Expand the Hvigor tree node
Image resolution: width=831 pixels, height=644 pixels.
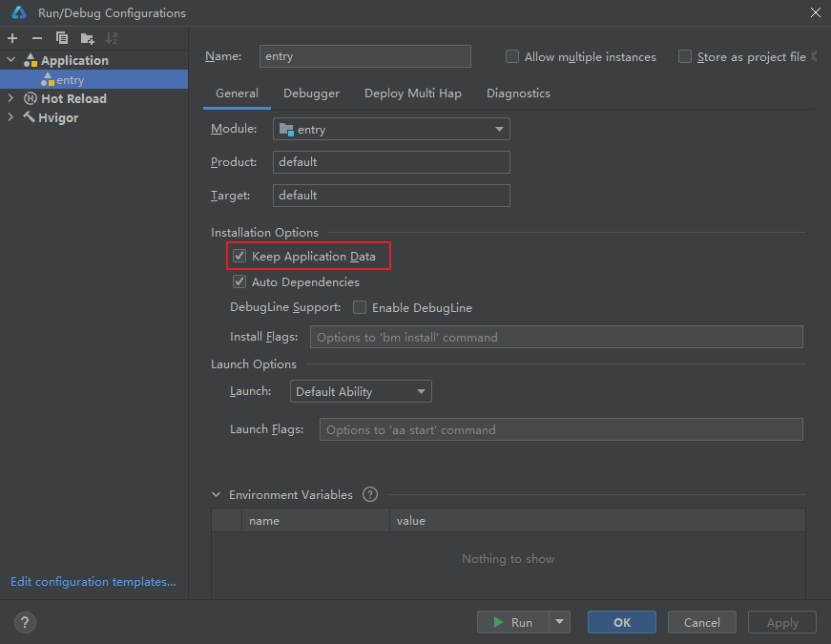click(10, 117)
